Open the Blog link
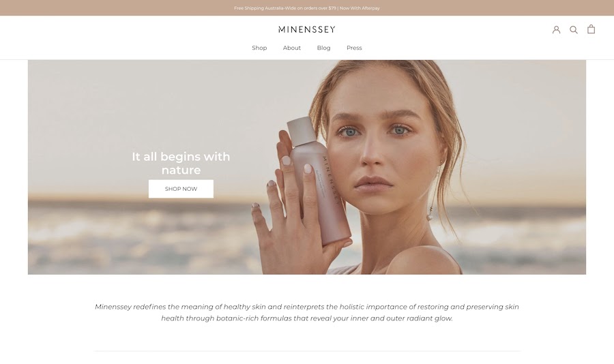This screenshot has width=614, height=364. point(323,48)
